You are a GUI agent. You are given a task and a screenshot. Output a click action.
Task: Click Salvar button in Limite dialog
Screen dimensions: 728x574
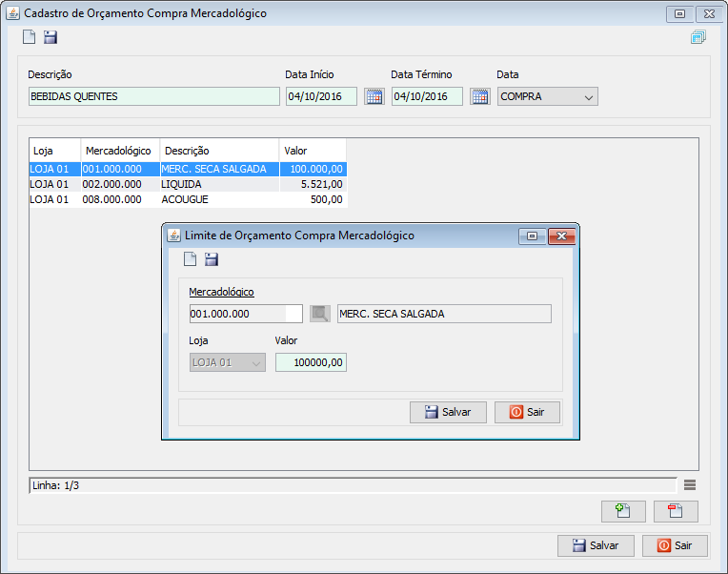click(448, 413)
